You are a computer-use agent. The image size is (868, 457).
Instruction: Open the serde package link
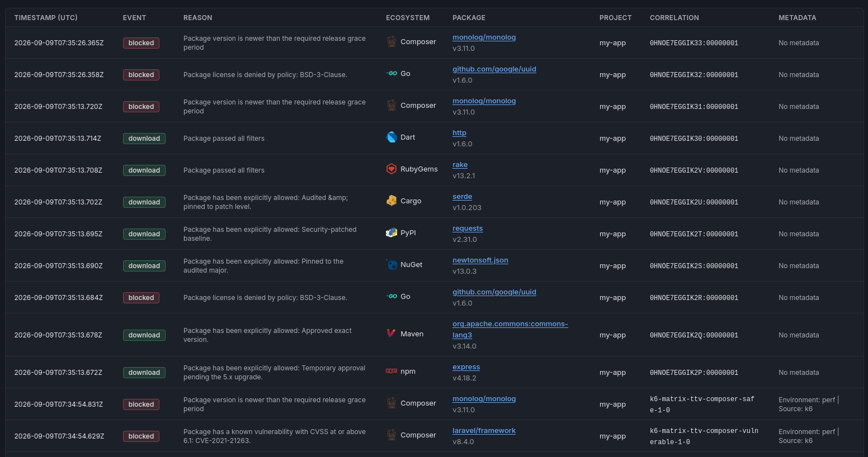pyautogui.click(x=462, y=197)
